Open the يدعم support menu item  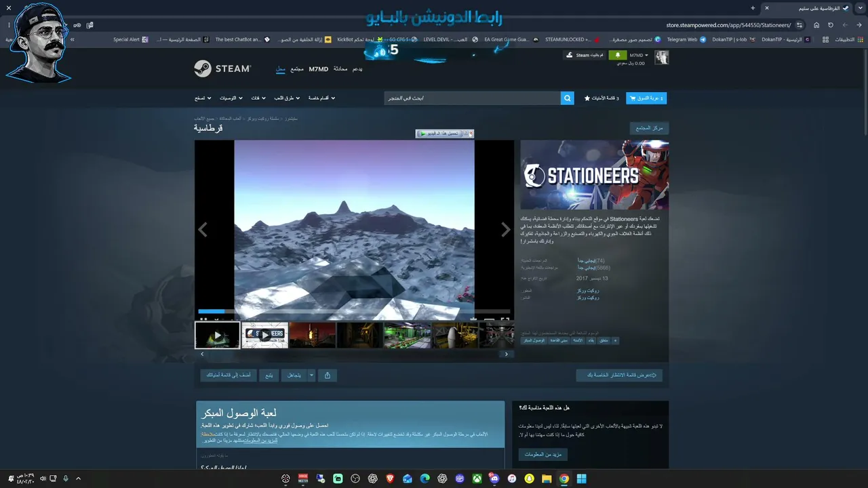pyautogui.click(x=357, y=69)
